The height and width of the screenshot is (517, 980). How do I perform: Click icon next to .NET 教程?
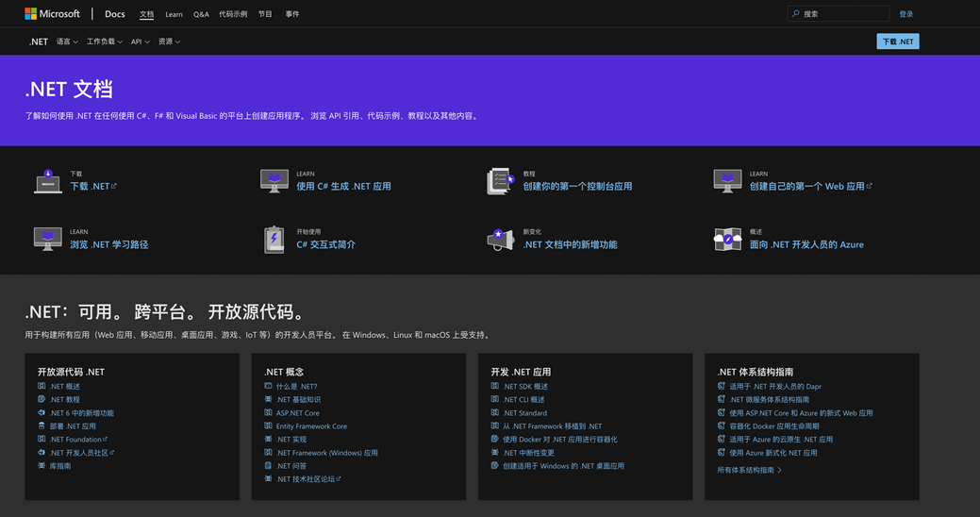(x=42, y=399)
